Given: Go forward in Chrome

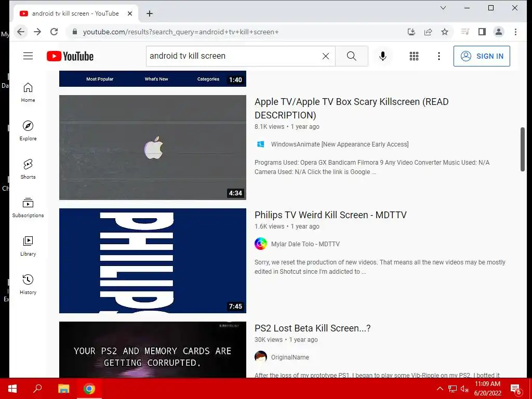Looking at the screenshot, I should [x=37, y=32].
